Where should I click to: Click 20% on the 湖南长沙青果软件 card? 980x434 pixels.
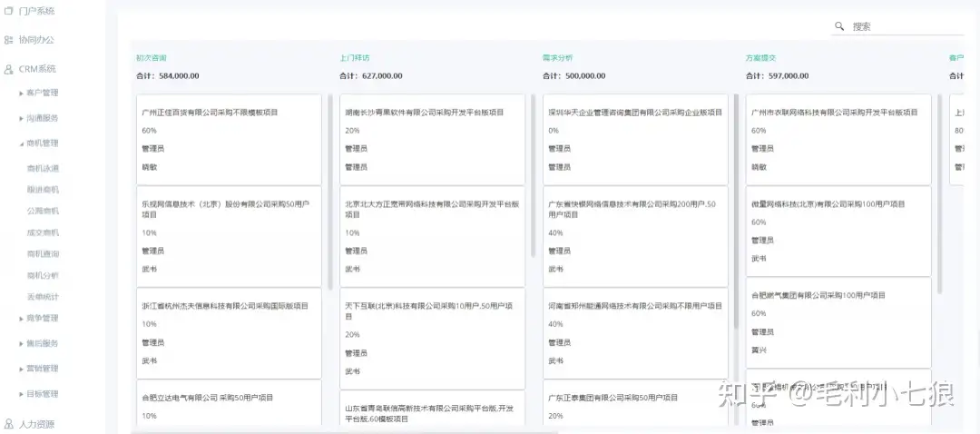click(352, 131)
